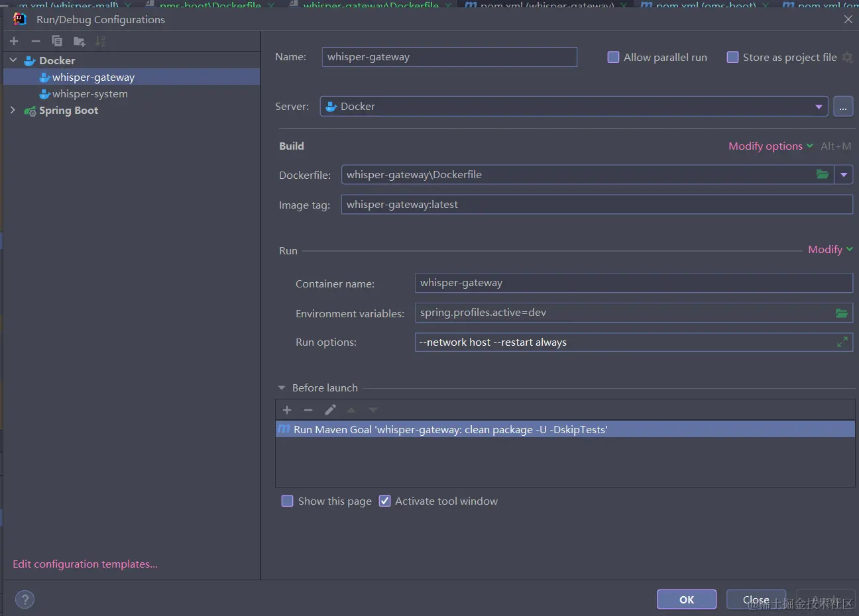
Task: Add a Before launch task
Action: click(287, 410)
